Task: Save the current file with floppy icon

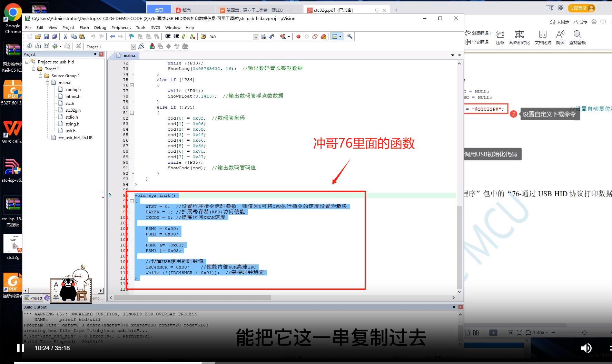Action: click(46, 37)
